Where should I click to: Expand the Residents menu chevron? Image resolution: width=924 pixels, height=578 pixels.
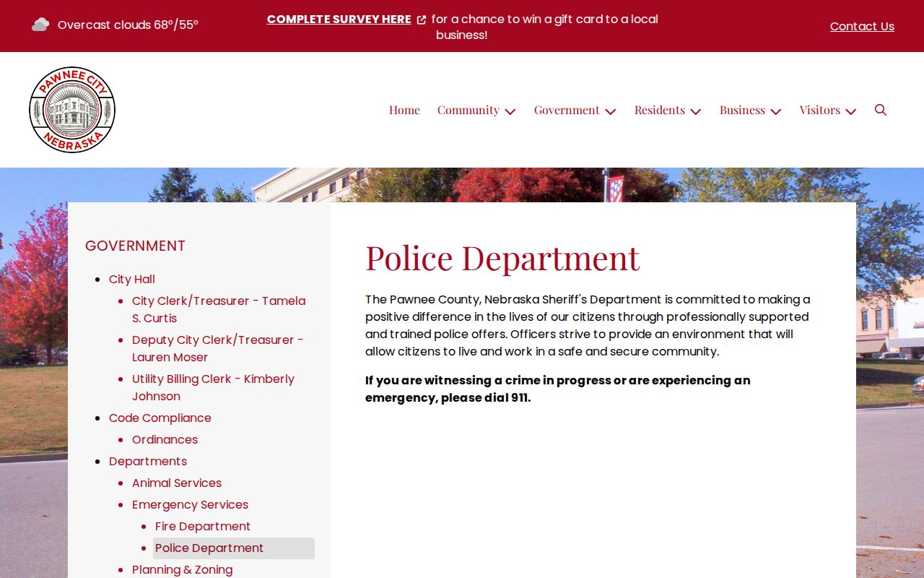pyautogui.click(x=696, y=111)
